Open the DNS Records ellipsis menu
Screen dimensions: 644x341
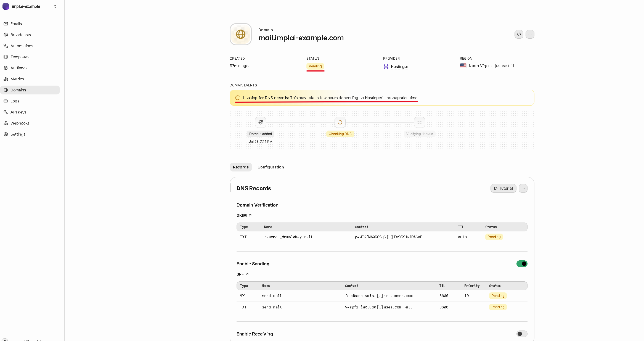tap(523, 188)
